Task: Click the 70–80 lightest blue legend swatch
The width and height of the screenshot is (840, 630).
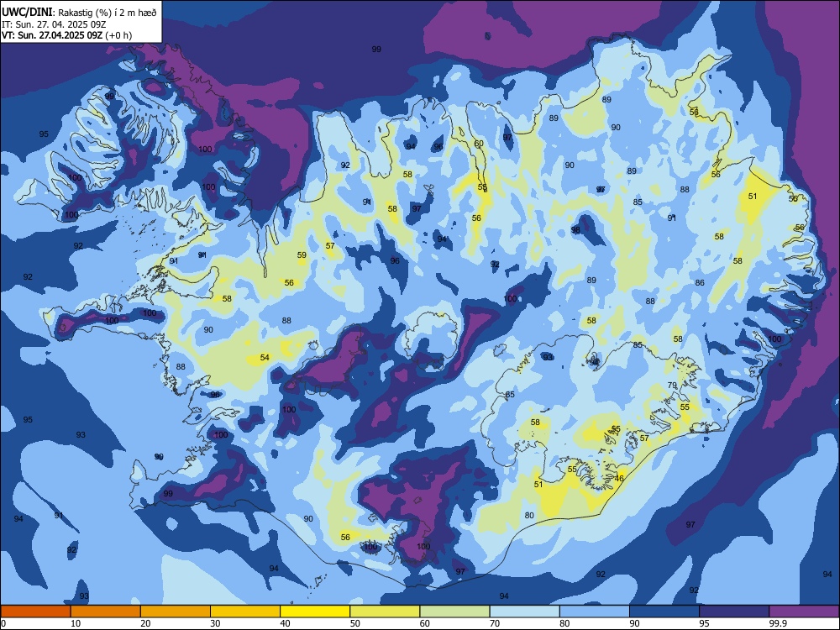Action: (524, 612)
